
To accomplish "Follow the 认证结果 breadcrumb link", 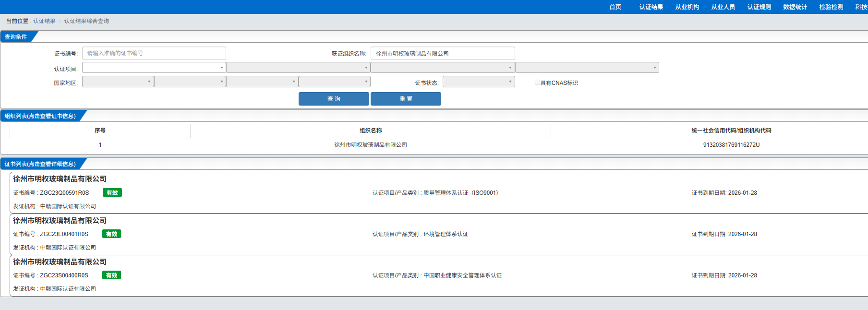I will pos(44,21).
